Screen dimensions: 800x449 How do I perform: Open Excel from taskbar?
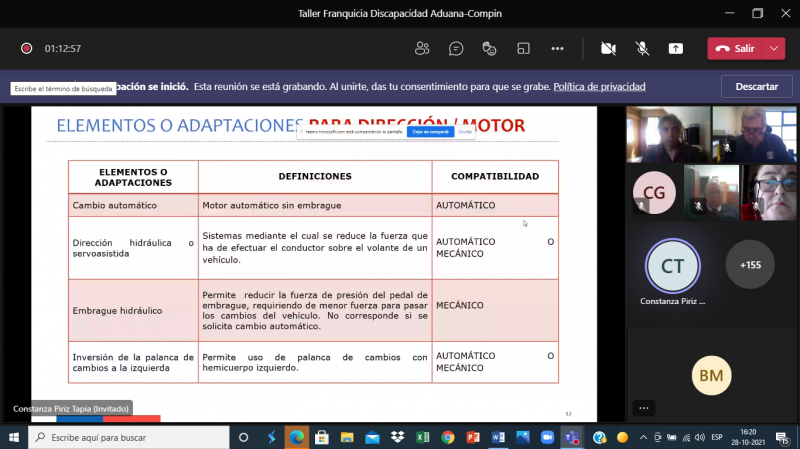click(422, 437)
